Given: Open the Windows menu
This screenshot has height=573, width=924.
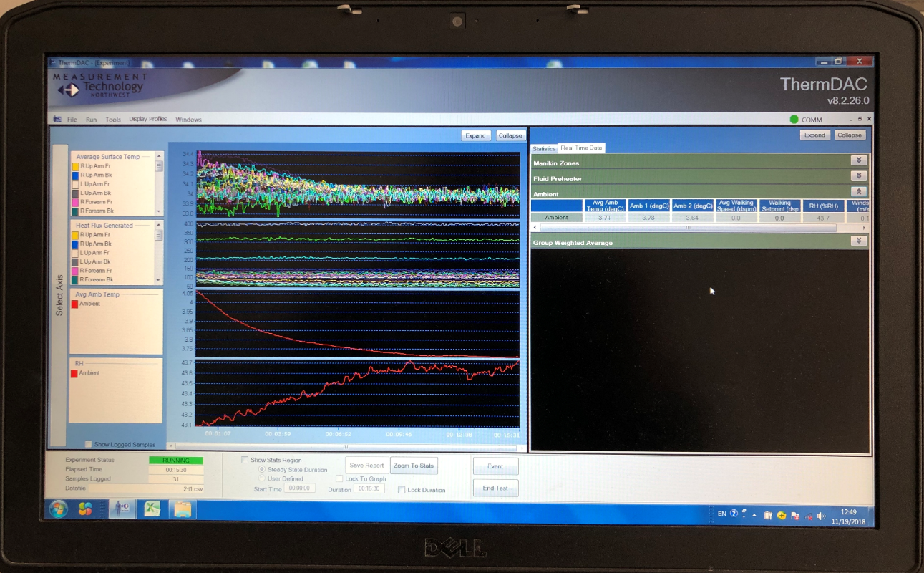Looking at the screenshot, I should (x=188, y=120).
